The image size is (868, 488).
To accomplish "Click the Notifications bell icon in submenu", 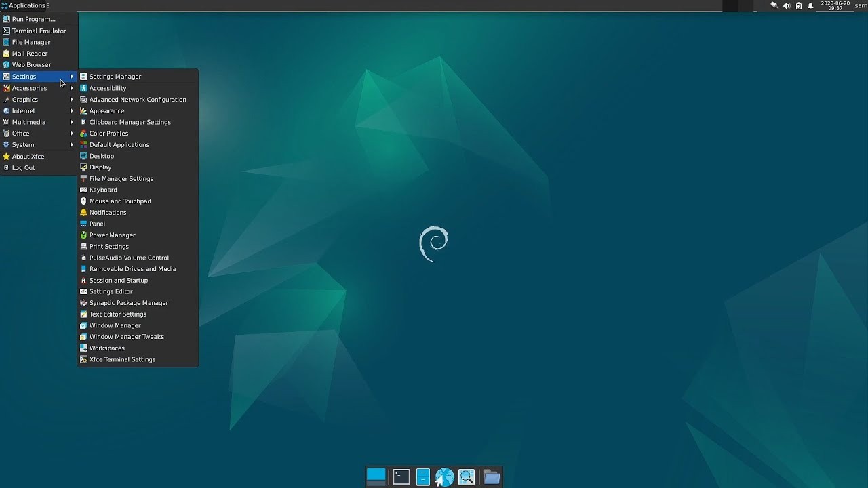I will click(83, 212).
